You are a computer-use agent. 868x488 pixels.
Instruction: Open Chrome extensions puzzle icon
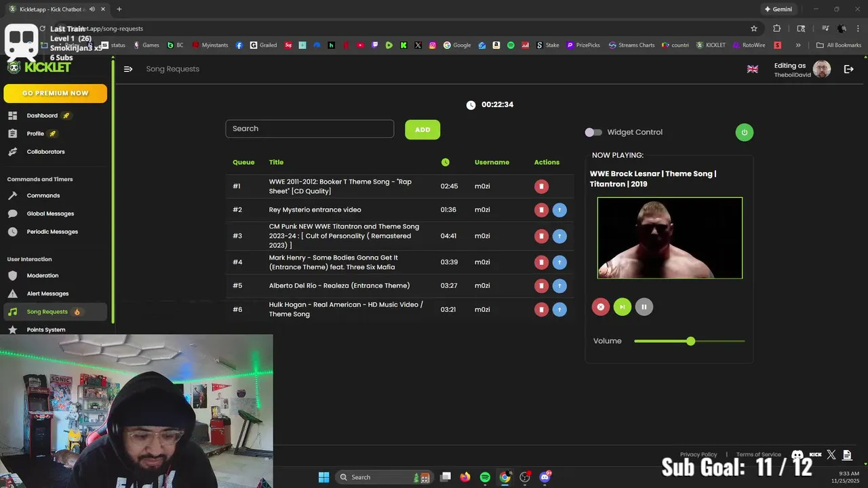tap(776, 28)
